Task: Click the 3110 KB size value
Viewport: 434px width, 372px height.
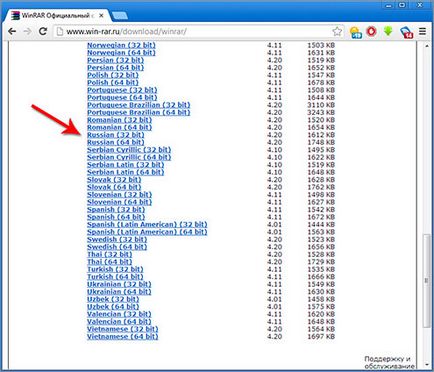Action: pyautogui.click(x=321, y=105)
